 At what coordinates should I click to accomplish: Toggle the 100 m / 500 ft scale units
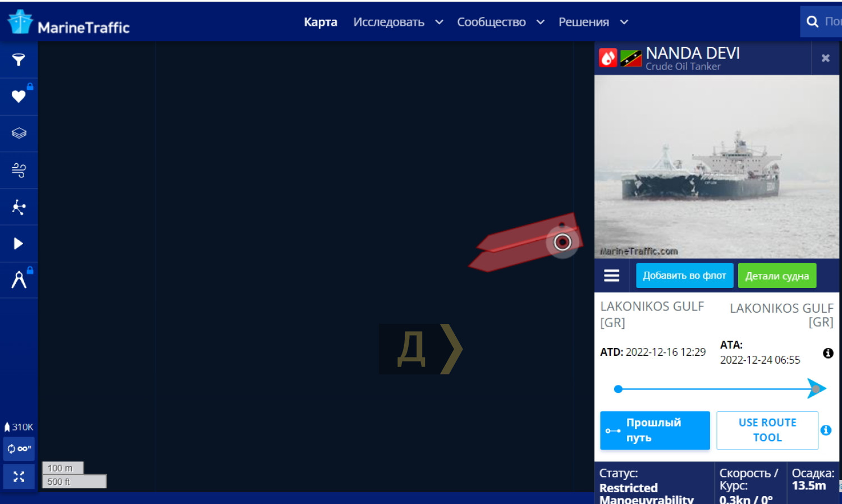click(73, 475)
